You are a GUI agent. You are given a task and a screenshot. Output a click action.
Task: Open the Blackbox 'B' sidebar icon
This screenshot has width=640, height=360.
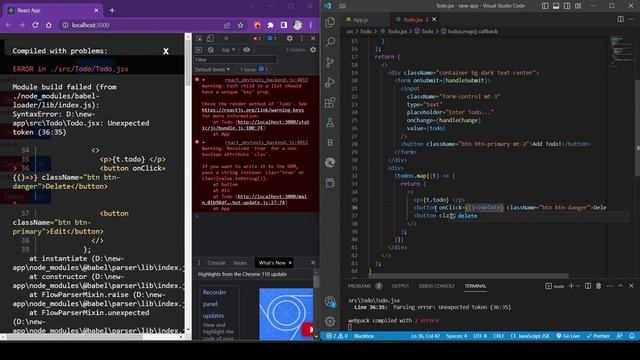point(330,142)
